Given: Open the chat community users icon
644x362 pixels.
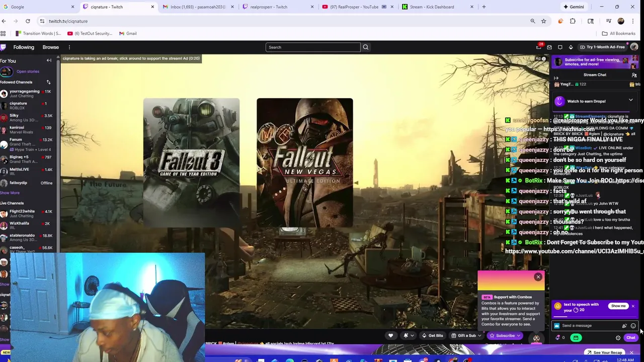Looking at the screenshot, I should (634, 75).
